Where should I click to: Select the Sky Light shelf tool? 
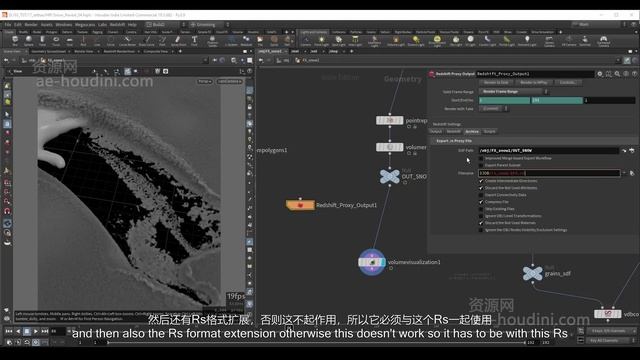click(456, 40)
